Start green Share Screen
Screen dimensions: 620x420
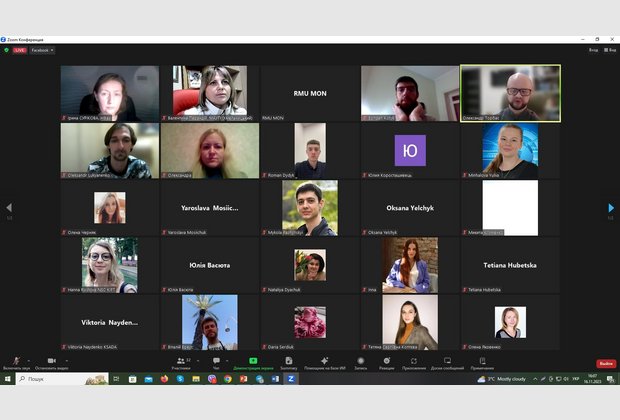pos(253,363)
